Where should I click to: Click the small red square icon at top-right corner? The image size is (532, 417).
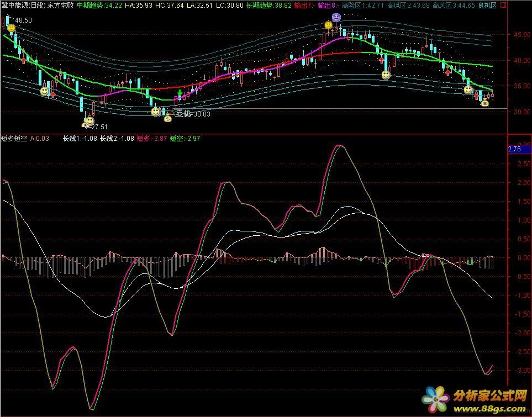pyautogui.click(x=503, y=6)
